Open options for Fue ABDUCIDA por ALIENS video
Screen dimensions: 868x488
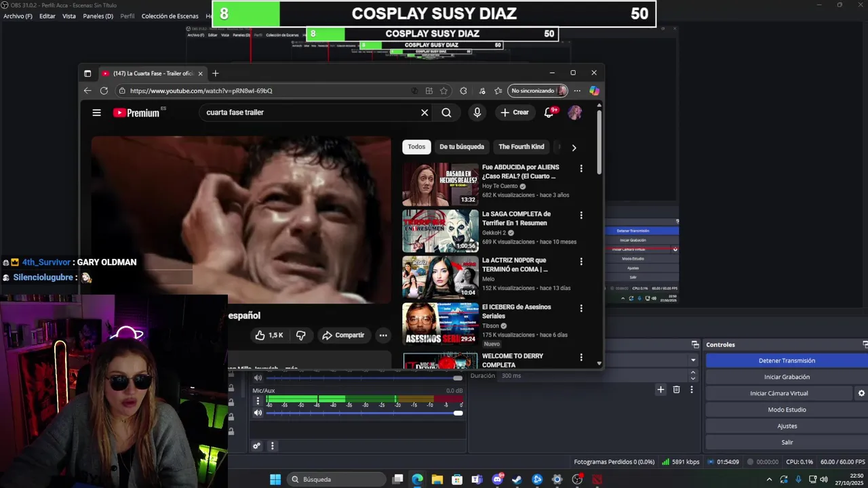click(x=581, y=168)
